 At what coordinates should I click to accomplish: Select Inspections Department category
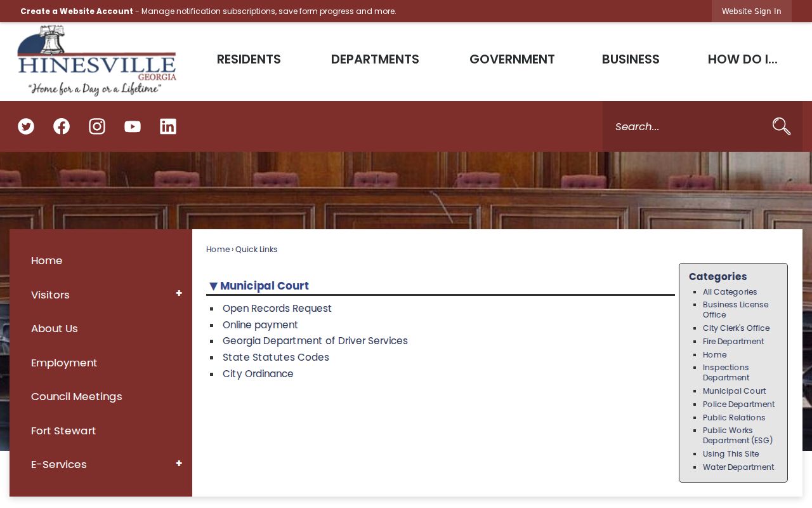pyautogui.click(x=726, y=373)
